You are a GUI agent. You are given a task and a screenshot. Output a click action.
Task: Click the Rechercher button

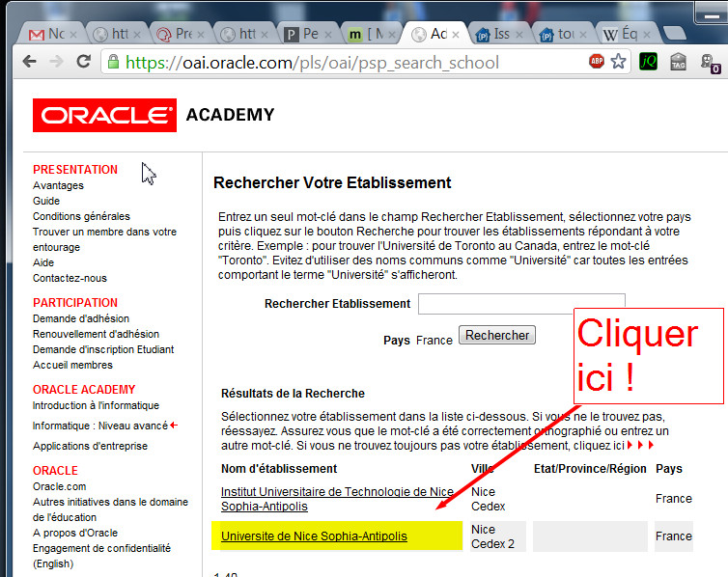497,335
